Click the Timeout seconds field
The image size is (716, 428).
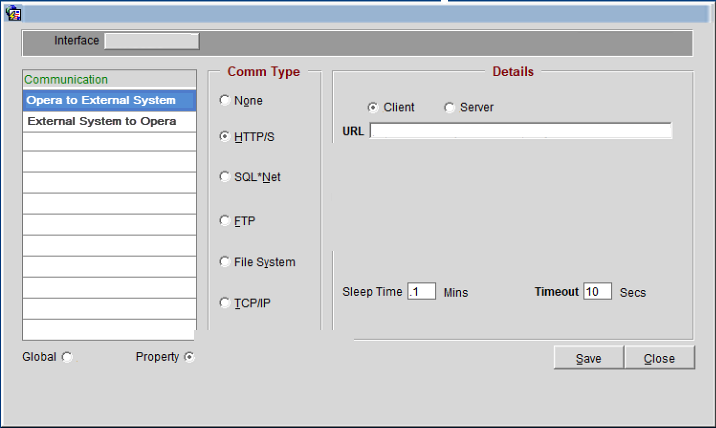(x=597, y=291)
